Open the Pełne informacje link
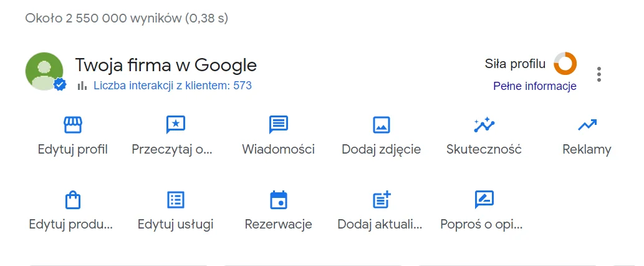This screenshot has height=266, width=644. (x=535, y=86)
